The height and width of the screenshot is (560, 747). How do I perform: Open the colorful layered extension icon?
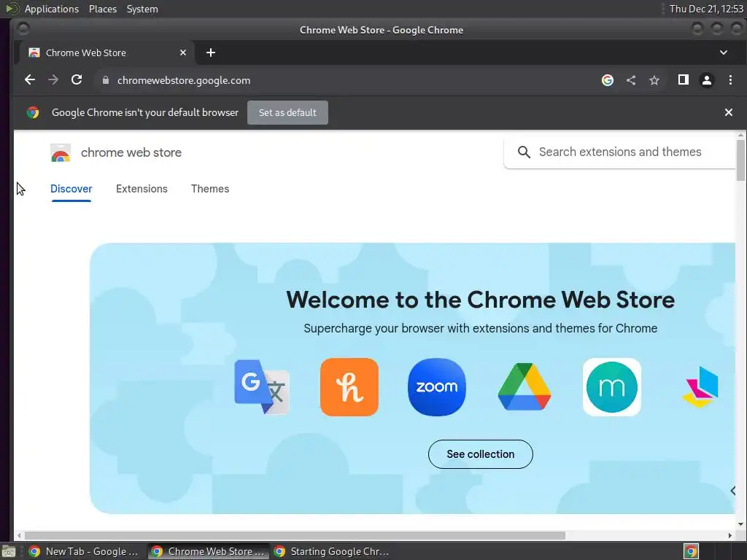(x=700, y=387)
